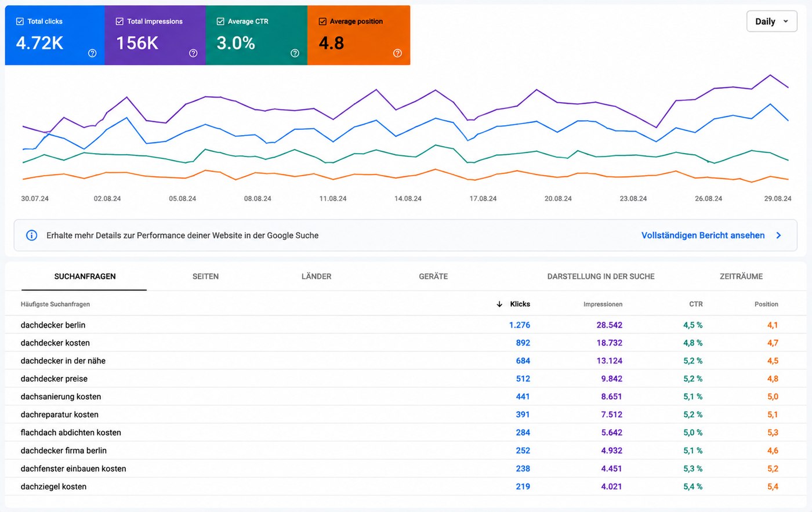Click the query 'dachdecker berlin'
The height and width of the screenshot is (512, 812).
coord(53,325)
